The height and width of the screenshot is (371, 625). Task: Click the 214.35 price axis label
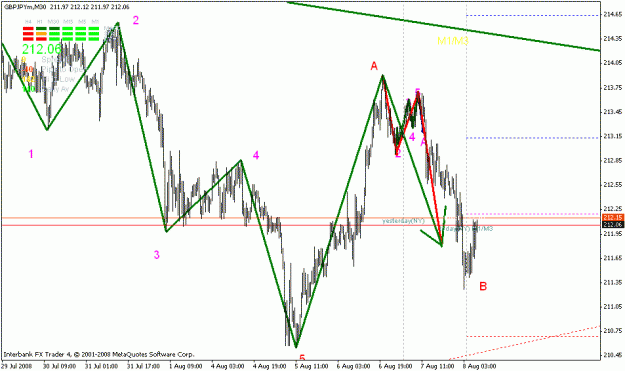click(x=613, y=39)
